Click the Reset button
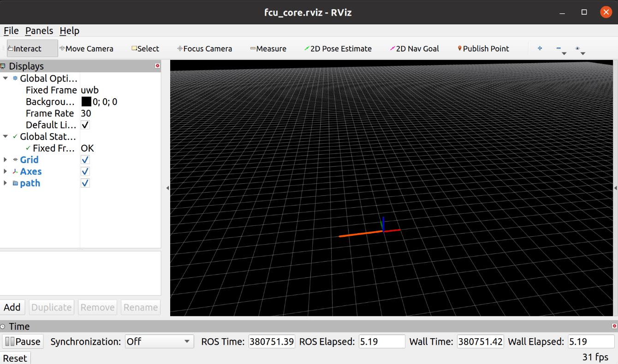The image size is (618, 364). click(x=15, y=358)
